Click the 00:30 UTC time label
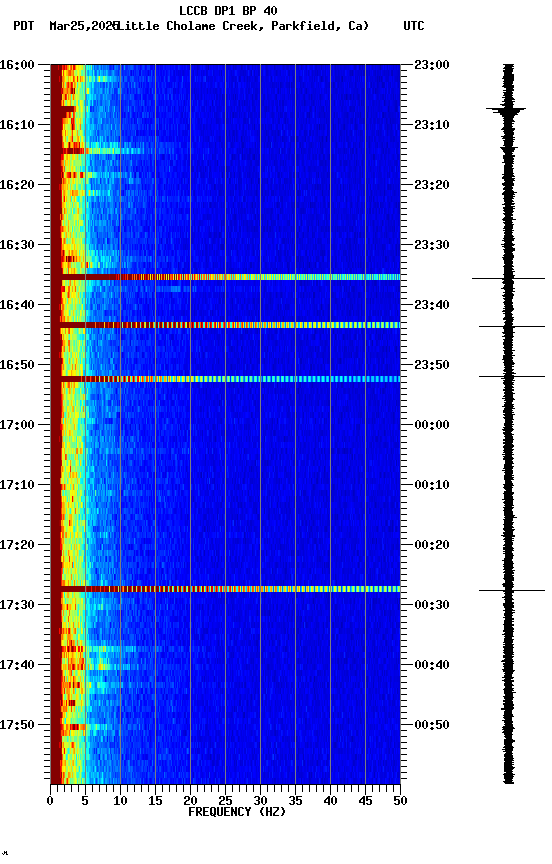 (x=432, y=605)
